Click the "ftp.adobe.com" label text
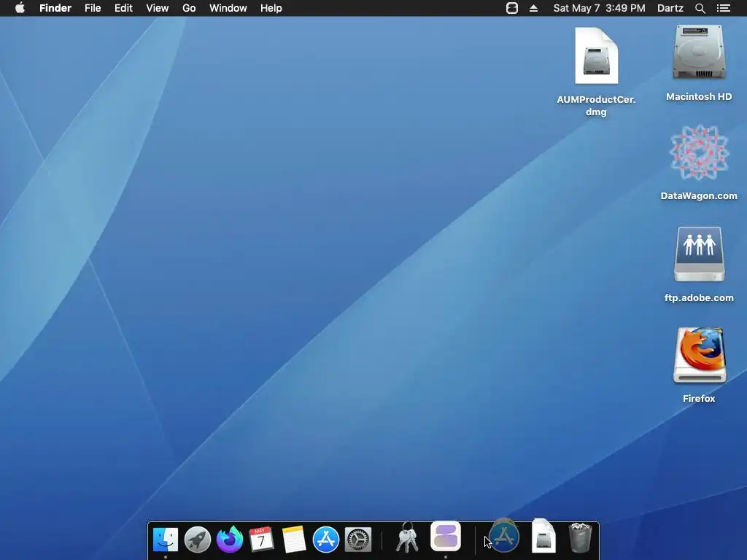The width and height of the screenshot is (747, 560). tap(699, 297)
